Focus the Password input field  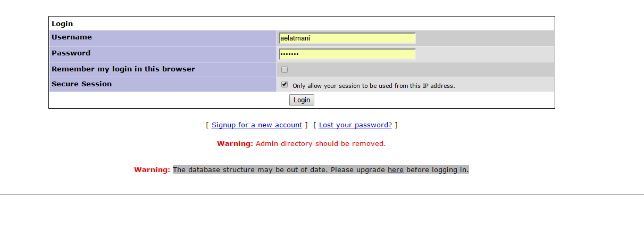click(347, 54)
